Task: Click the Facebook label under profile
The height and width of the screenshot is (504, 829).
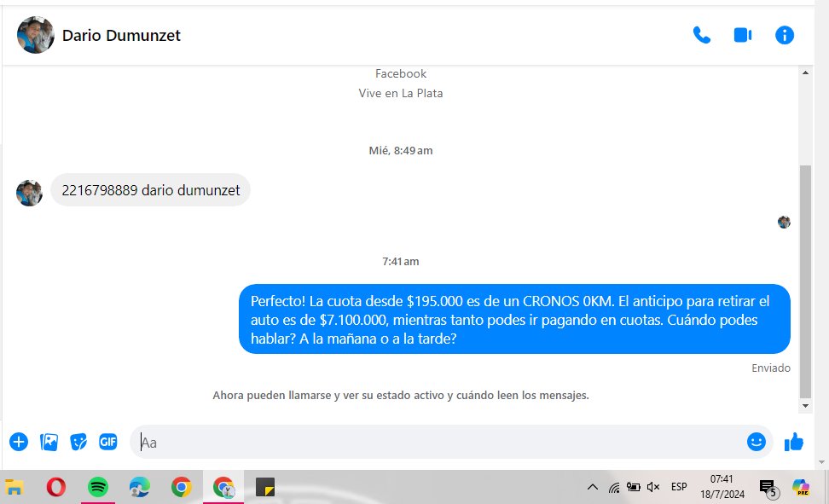Action: pyautogui.click(x=401, y=73)
